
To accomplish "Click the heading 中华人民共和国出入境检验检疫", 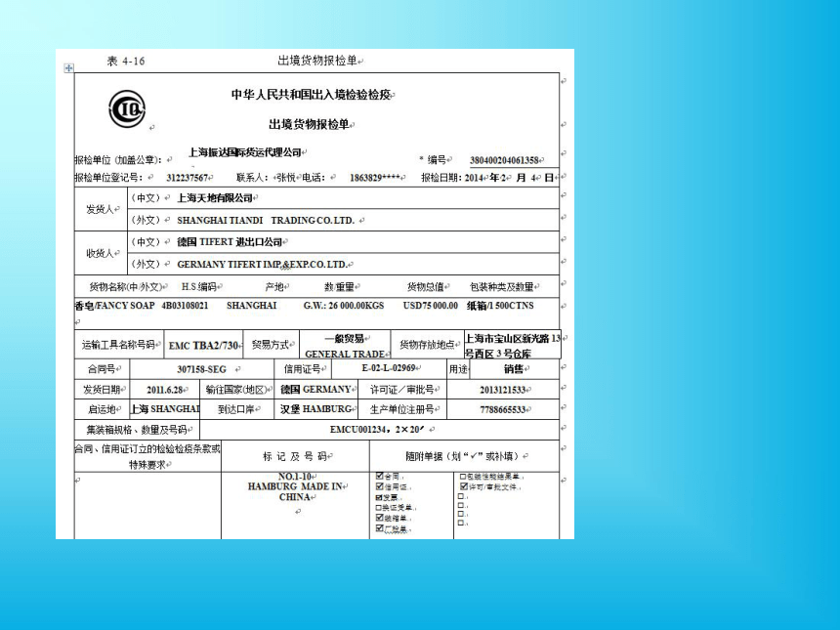I will pos(311,95).
